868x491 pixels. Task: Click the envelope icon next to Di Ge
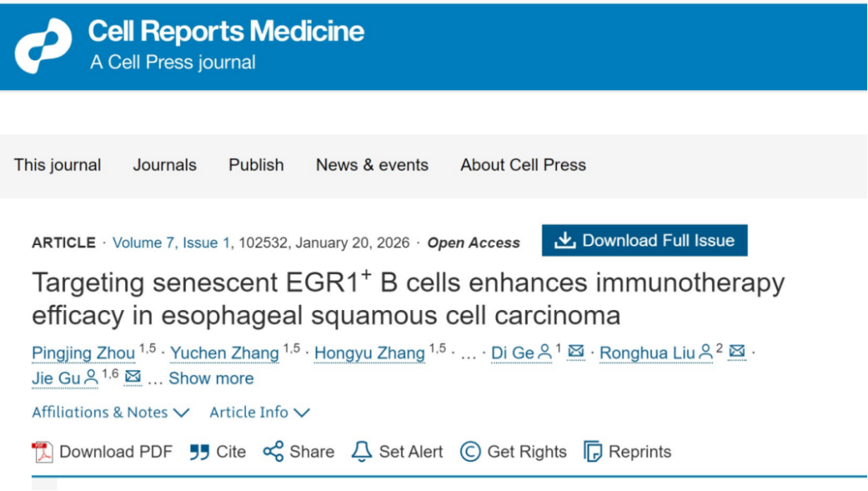click(x=576, y=352)
